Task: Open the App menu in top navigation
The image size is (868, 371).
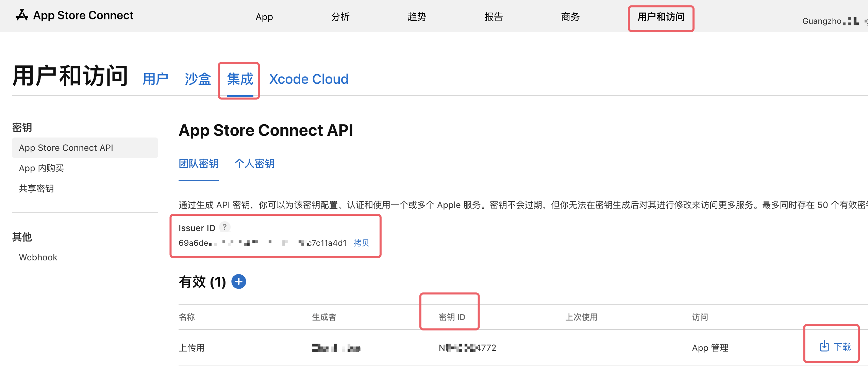Action: point(264,17)
